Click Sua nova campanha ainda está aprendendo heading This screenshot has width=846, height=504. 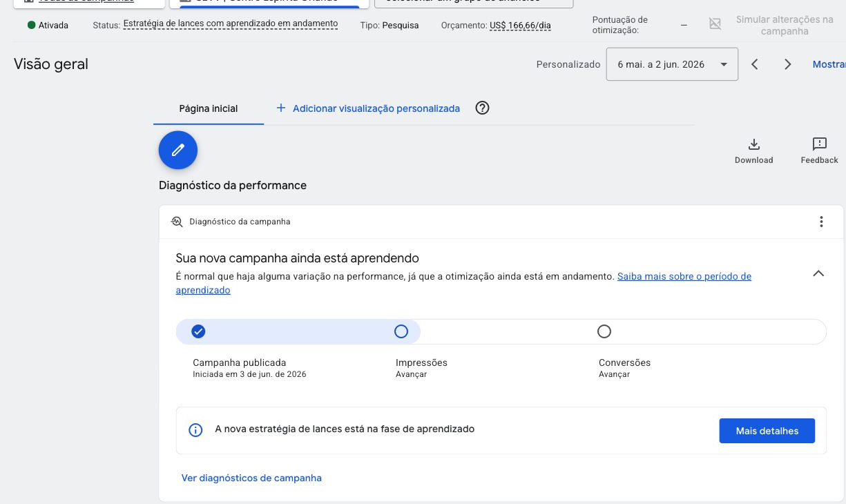pos(298,258)
